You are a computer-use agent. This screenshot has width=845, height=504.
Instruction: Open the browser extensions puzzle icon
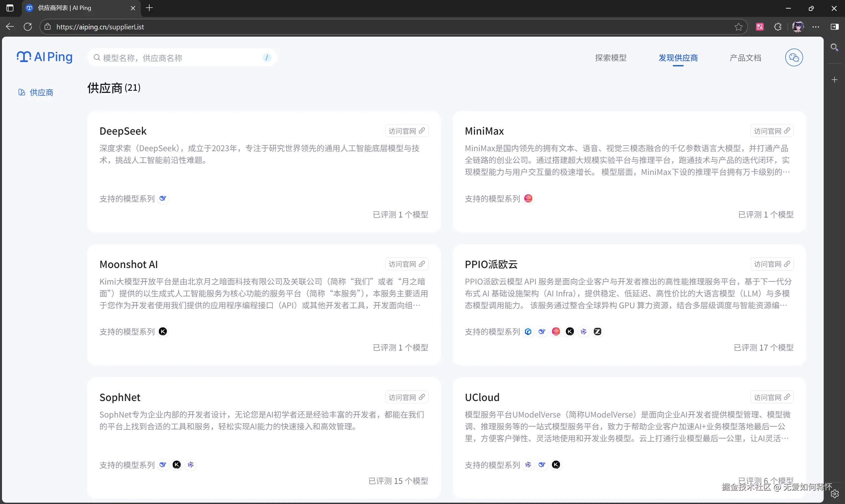[x=778, y=27]
